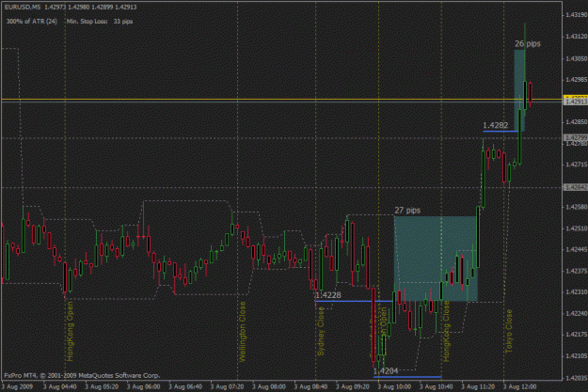The image size is (588, 392).
Task: Click the '3 Aug 10:40' time label
Action: point(437,386)
